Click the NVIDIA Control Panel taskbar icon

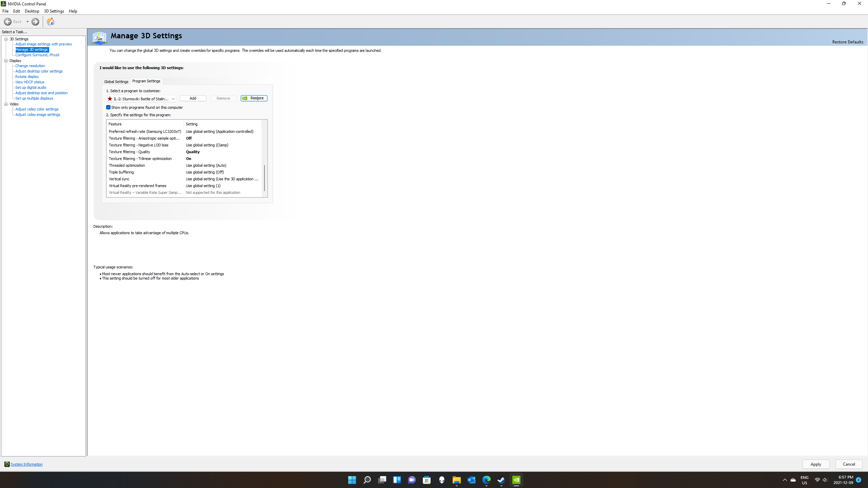click(516, 480)
